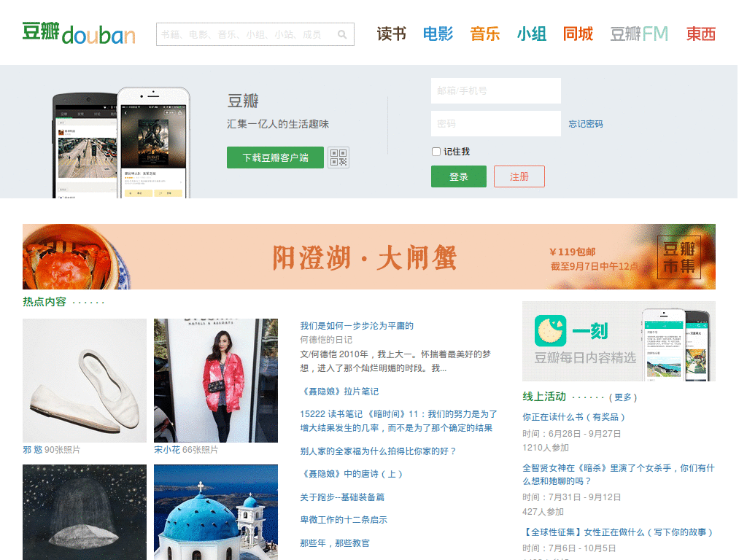Click the 密码 password field
The image size is (747, 560).
coord(495,122)
